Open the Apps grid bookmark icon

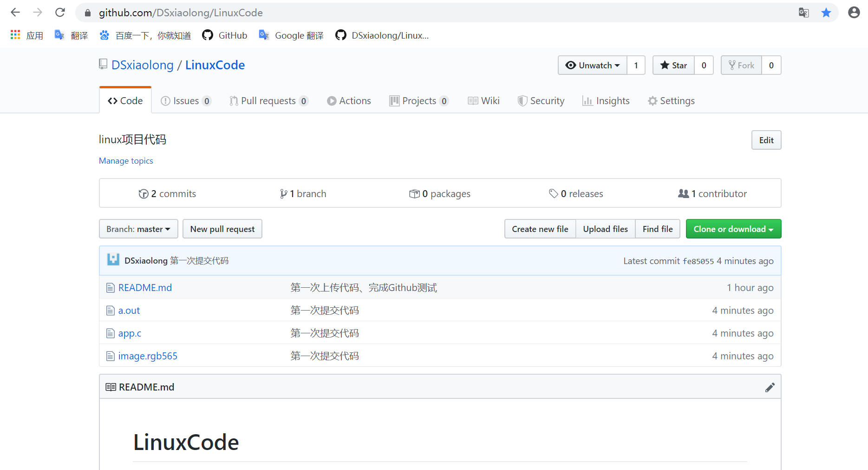pyautogui.click(x=15, y=35)
